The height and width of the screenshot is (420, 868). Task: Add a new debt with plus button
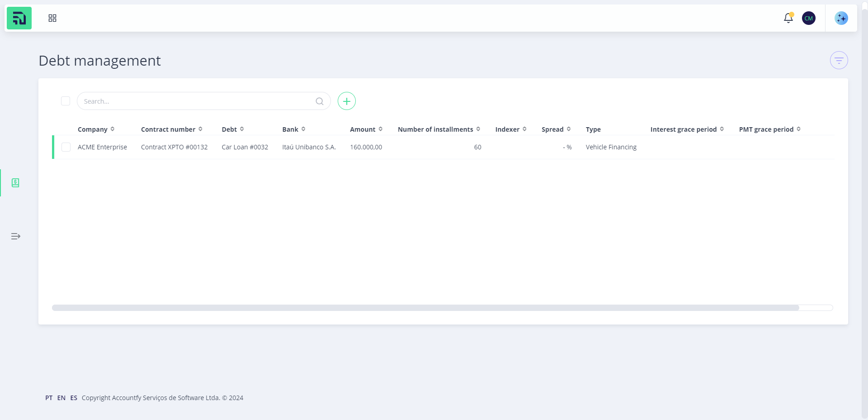coord(347,101)
